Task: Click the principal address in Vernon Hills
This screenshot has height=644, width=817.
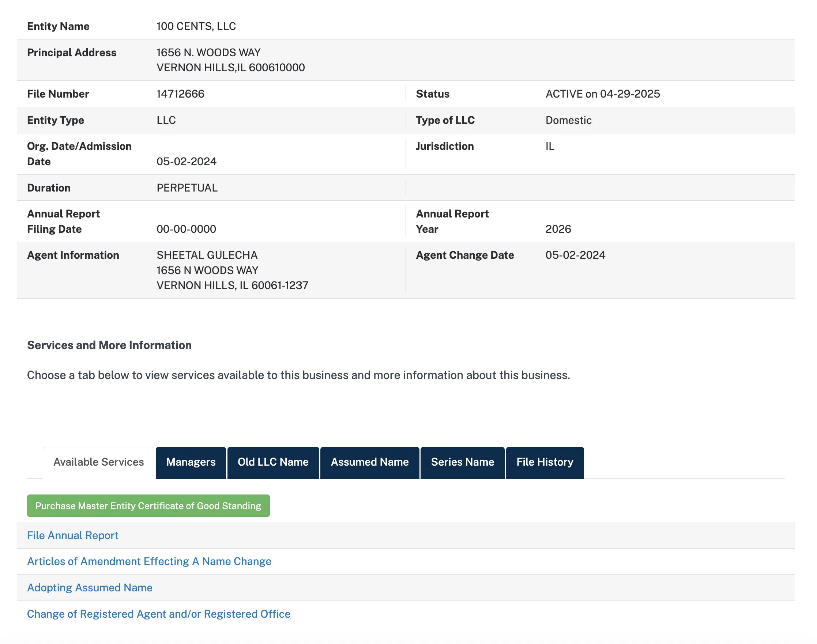Action: point(231,60)
